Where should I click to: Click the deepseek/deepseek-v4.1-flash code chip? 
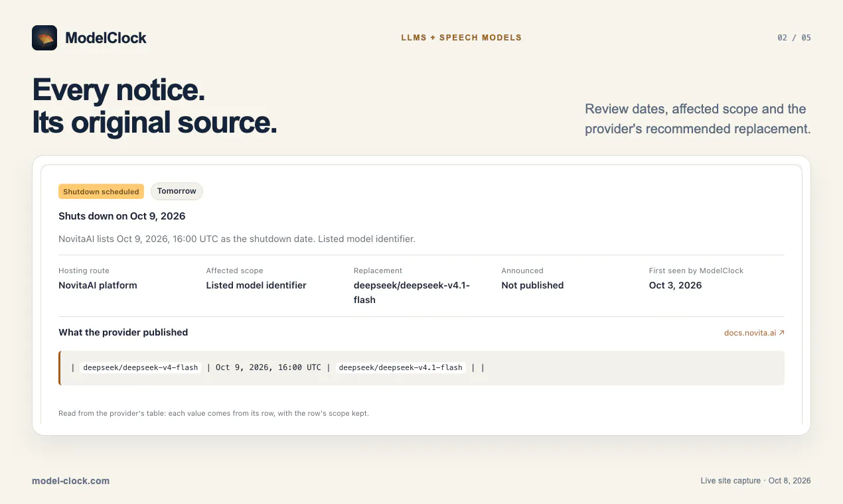400,367
